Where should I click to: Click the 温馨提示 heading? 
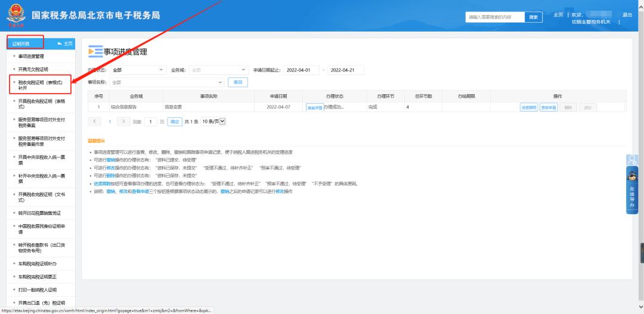tap(96, 141)
